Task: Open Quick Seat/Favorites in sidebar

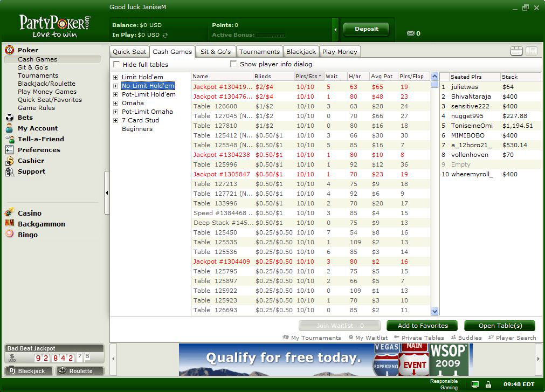Action: pos(50,100)
